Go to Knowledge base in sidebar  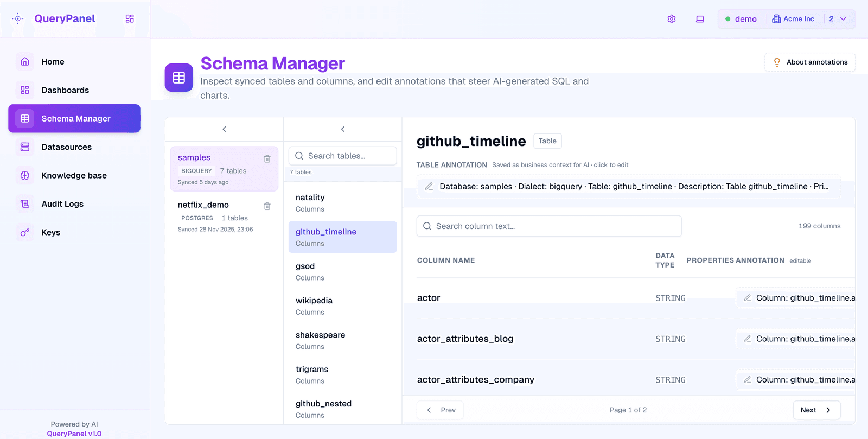click(74, 175)
